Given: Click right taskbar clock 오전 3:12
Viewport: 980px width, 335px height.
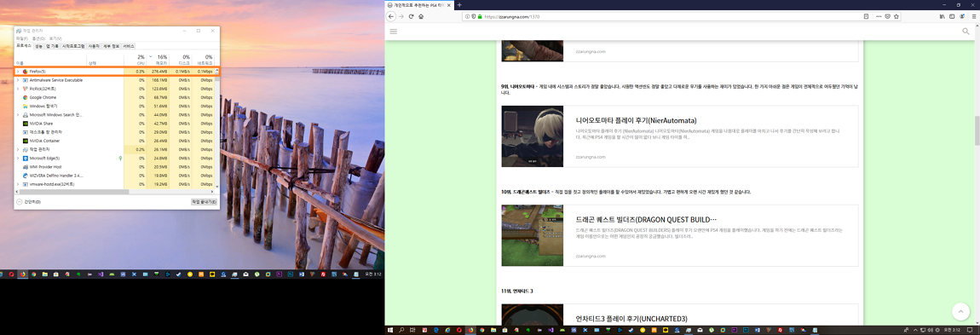Looking at the screenshot, I should tap(952, 329).
